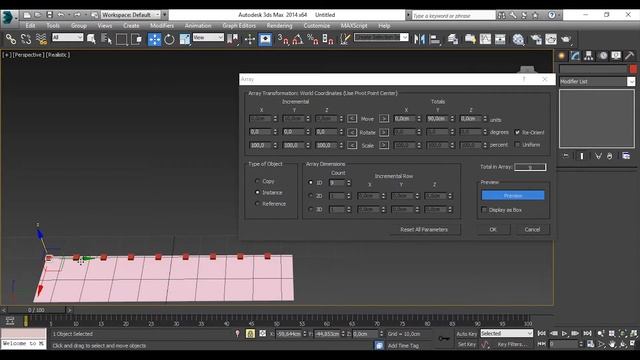Screen dimensions: 640x360
Task: Open the Selected key mode dropdown
Action: pos(507,333)
